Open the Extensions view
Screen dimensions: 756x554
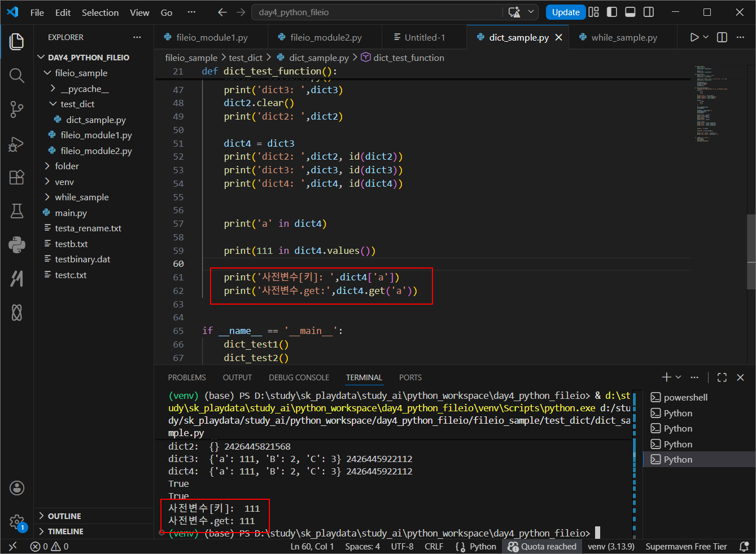click(17, 177)
